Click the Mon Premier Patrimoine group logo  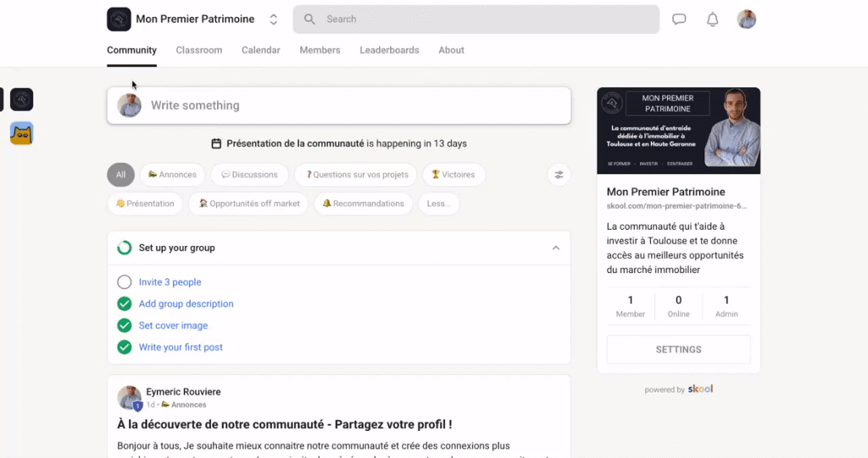pyautogui.click(x=119, y=20)
